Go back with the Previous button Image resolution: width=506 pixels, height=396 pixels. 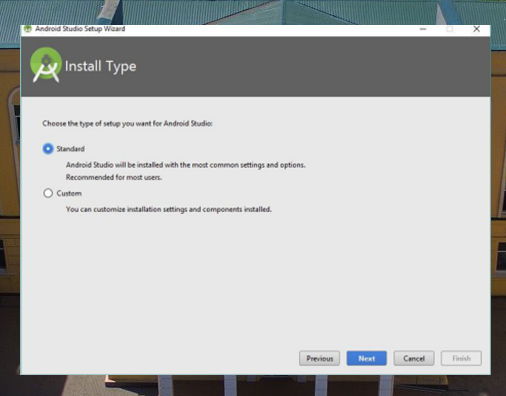coord(319,358)
